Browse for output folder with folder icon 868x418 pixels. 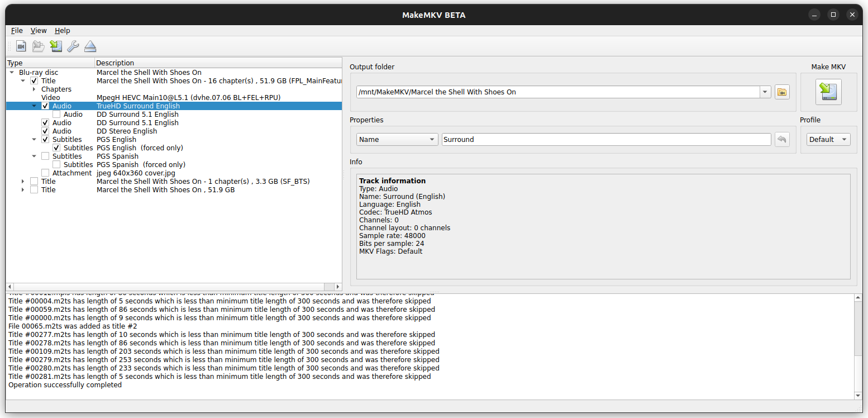coord(782,92)
